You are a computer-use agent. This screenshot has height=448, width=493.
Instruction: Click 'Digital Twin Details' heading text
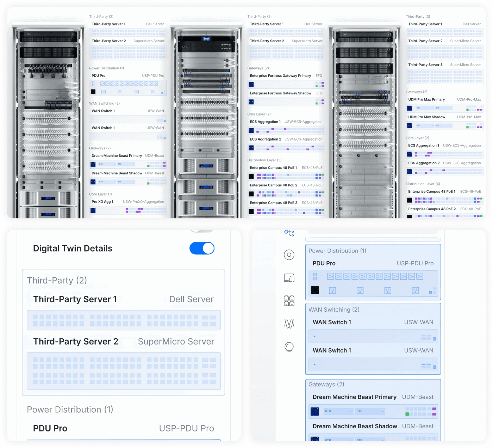(x=73, y=248)
